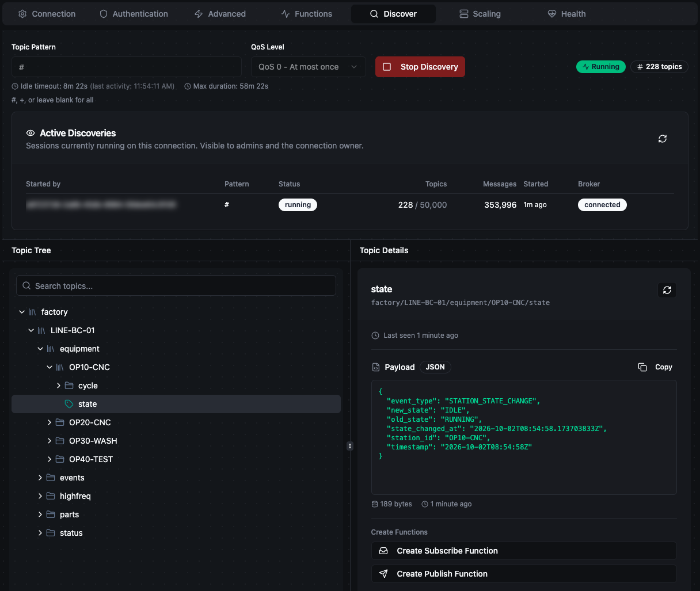Click the folder icon for cycle
The width and height of the screenshot is (700, 591).
coord(69,386)
